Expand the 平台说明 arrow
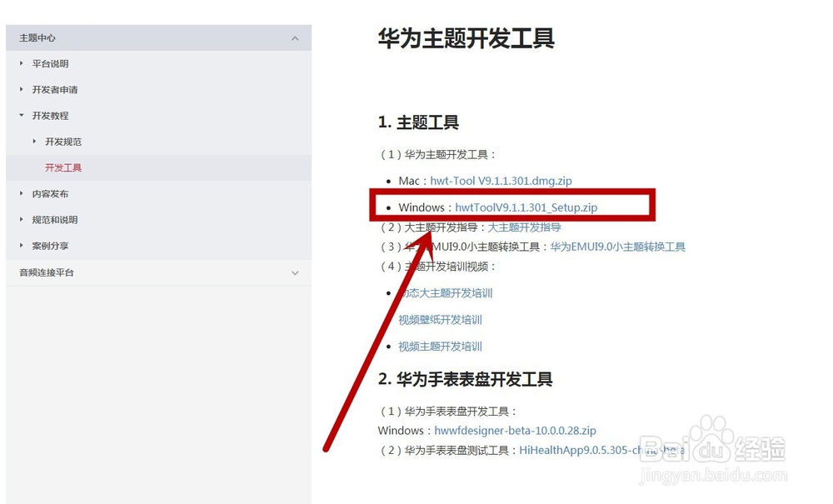The height and width of the screenshot is (504, 833). click(x=22, y=63)
